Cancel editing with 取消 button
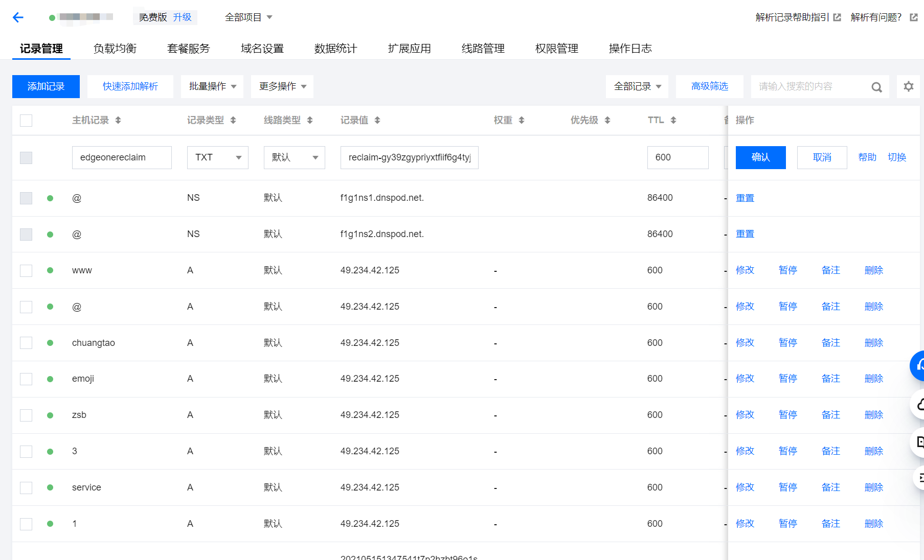Image resolution: width=924 pixels, height=560 pixels. (x=822, y=157)
